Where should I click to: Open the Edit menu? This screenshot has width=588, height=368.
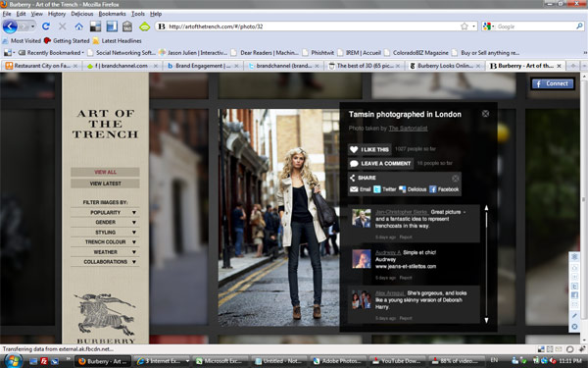point(21,14)
